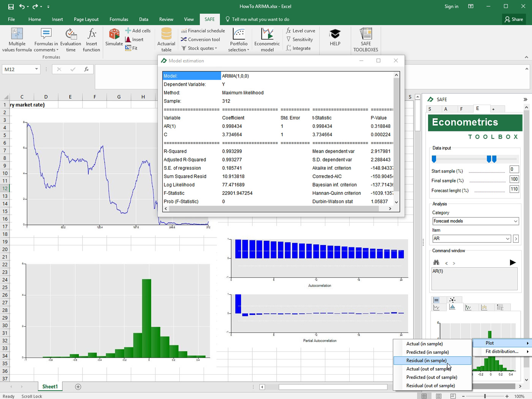Click the Ribbon Display Options icon
The image size is (532, 399).
point(471,6)
